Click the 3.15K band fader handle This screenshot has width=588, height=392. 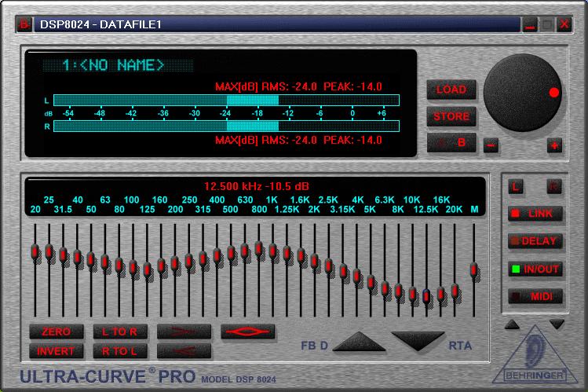pyautogui.click(x=343, y=271)
